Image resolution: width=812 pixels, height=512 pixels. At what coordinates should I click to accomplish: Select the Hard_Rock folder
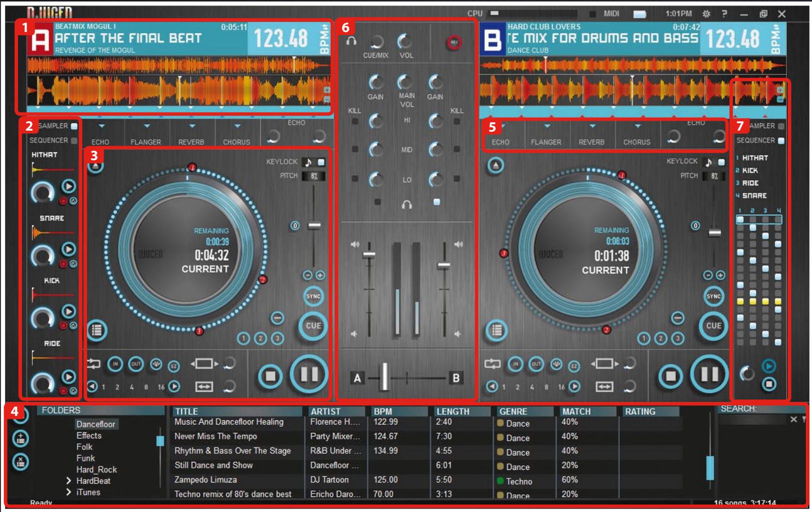tap(97, 470)
